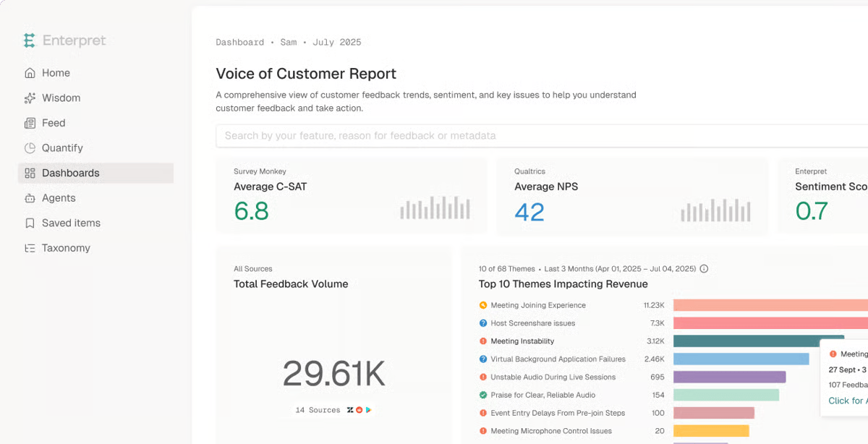The height and width of the screenshot is (444, 868).
Task: Select the Meeting Microphone Control yellow bar
Action: pos(711,431)
